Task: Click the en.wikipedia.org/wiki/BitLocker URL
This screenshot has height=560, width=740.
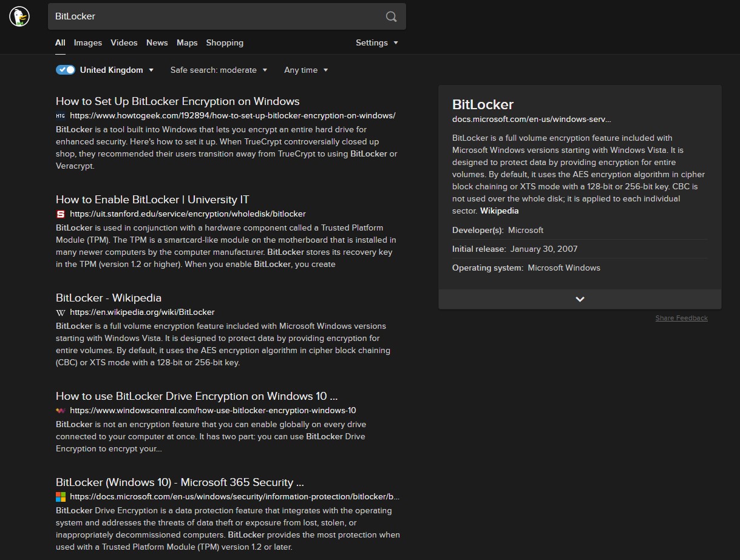Action: [x=142, y=312]
